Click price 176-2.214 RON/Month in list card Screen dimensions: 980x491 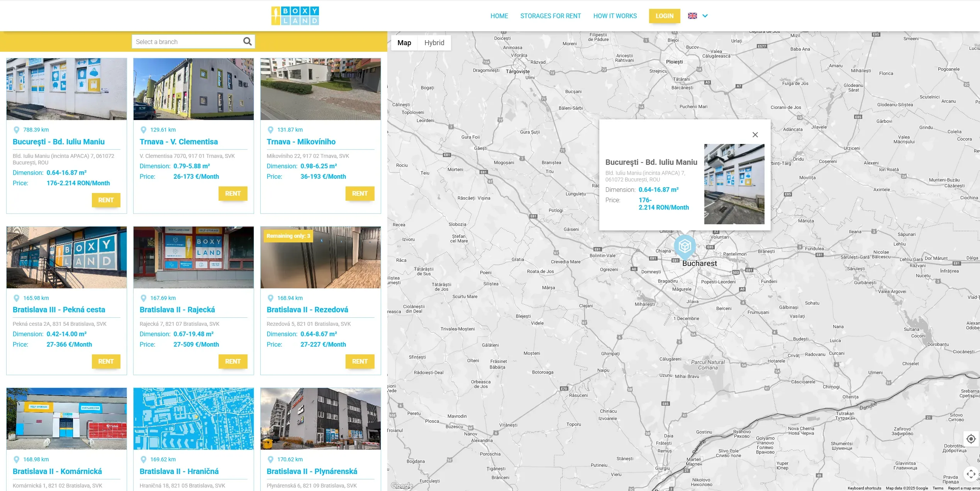click(78, 183)
